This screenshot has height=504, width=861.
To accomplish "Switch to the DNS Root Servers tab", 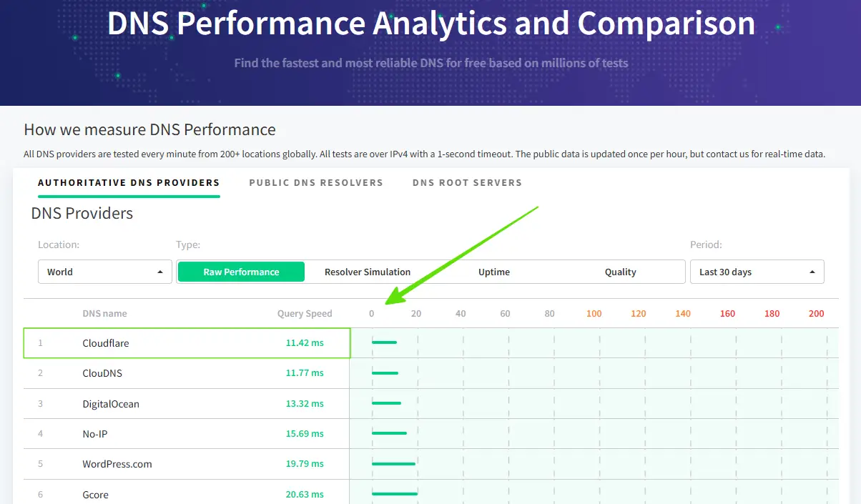I will pyautogui.click(x=466, y=182).
